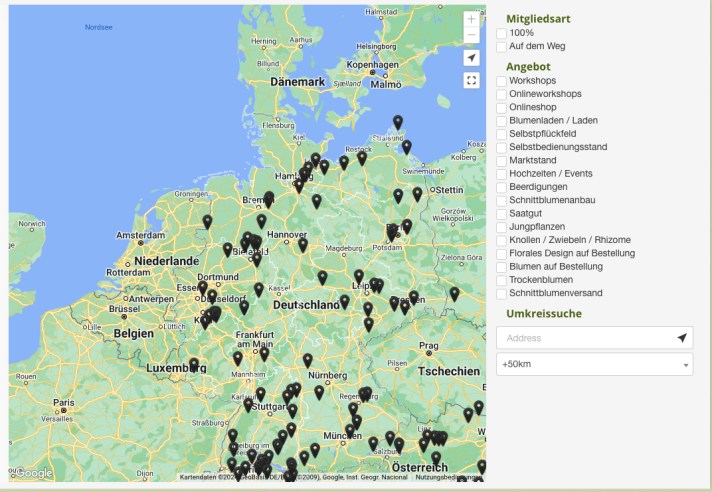Zoom out on the map
The width and height of the screenshot is (712, 492).
click(x=472, y=37)
